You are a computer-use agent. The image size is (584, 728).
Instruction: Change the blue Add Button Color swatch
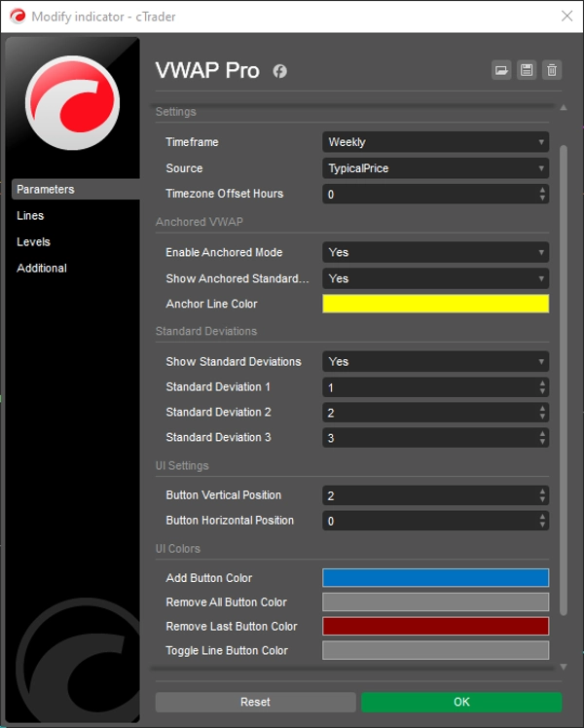435,578
